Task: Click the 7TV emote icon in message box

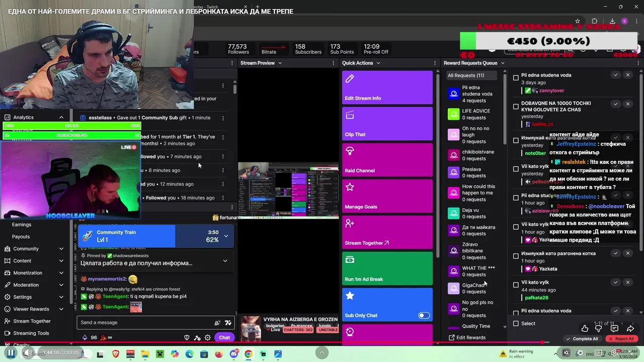Action: pyautogui.click(x=228, y=323)
